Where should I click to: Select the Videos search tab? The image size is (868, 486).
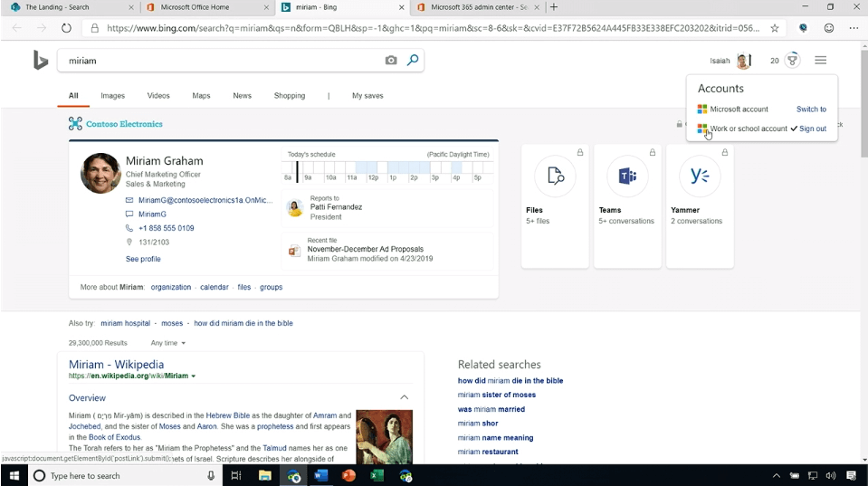(x=158, y=96)
